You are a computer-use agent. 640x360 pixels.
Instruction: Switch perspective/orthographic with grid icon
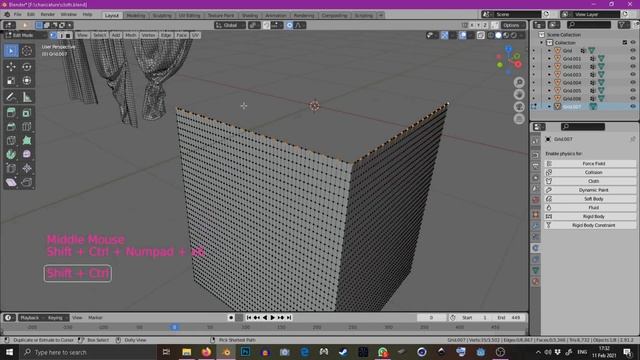pos(519,119)
